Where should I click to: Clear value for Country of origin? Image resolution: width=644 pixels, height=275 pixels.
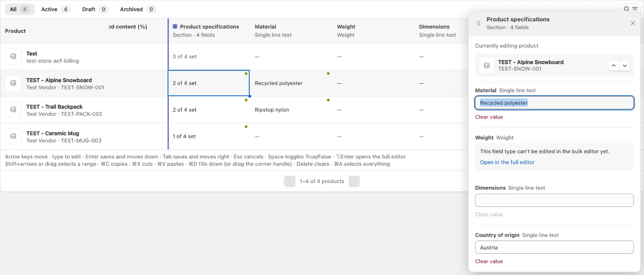pyautogui.click(x=489, y=261)
